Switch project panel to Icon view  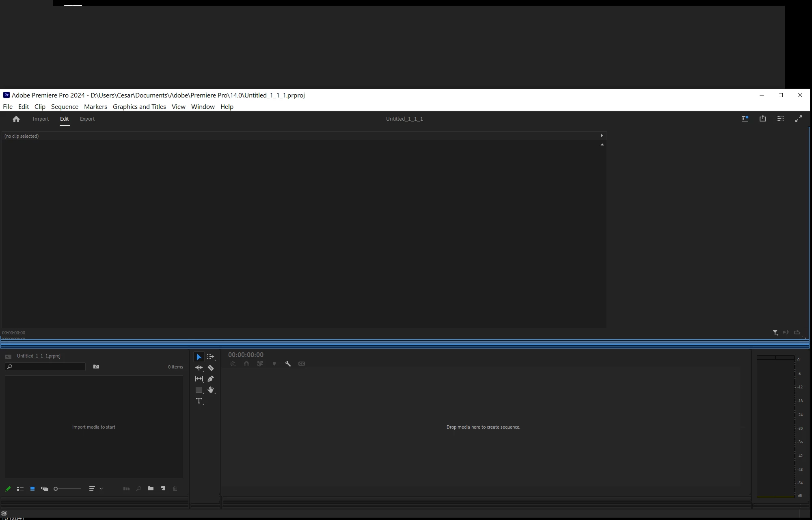click(32, 489)
